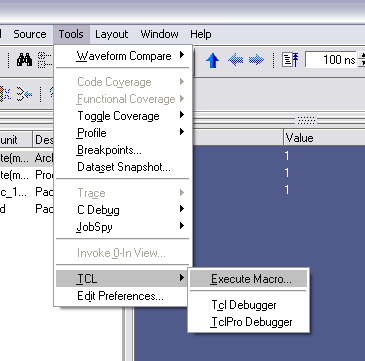
Task: Expand the Profile submenu
Action: click(x=123, y=133)
